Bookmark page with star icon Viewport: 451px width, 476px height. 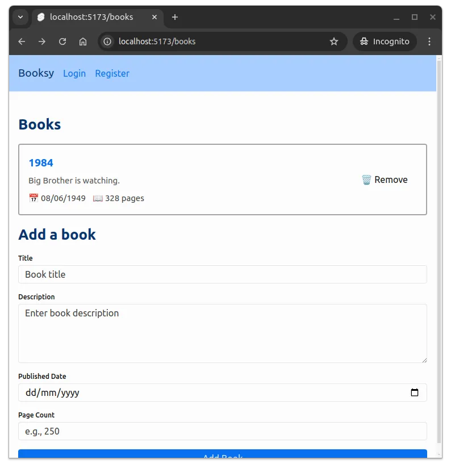pos(334,41)
